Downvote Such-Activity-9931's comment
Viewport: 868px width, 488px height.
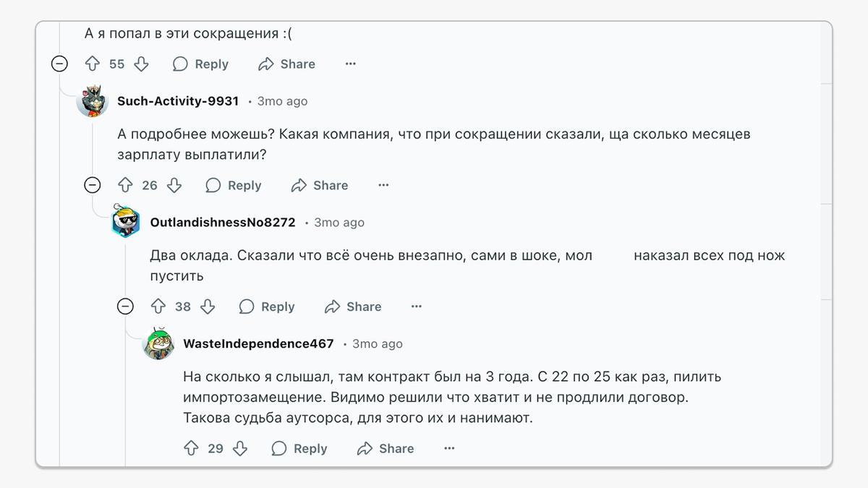(x=174, y=185)
